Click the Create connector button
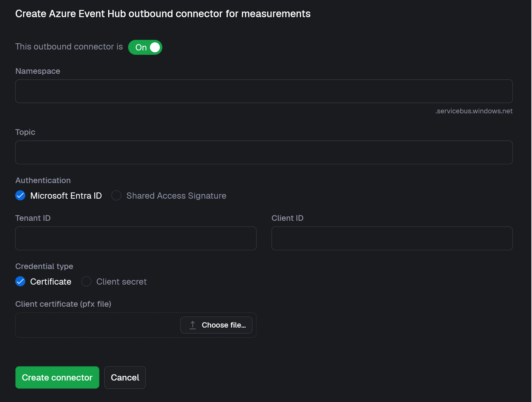The width and height of the screenshot is (532, 402). click(57, 377)
